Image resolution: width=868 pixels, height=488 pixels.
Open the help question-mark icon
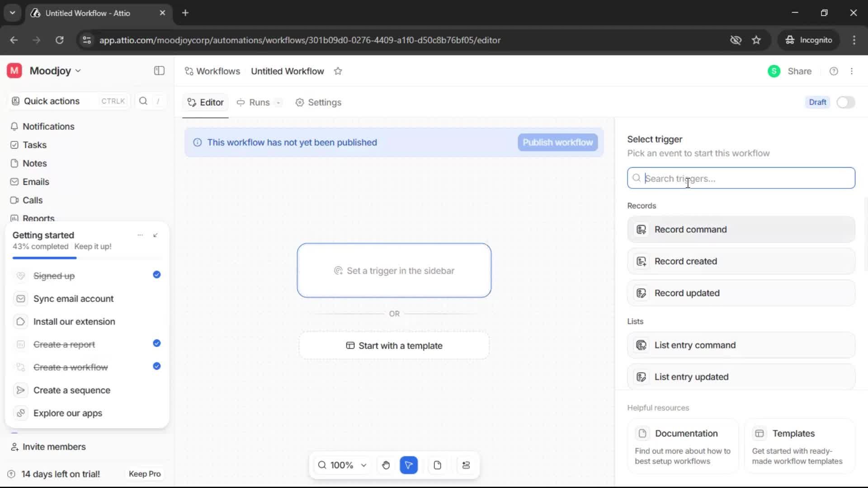(x=834, y=71)
